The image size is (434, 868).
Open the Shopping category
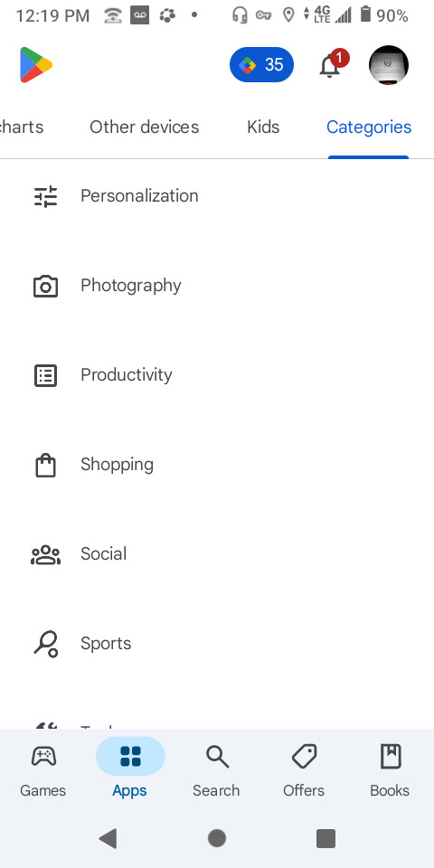click(217, 465)
